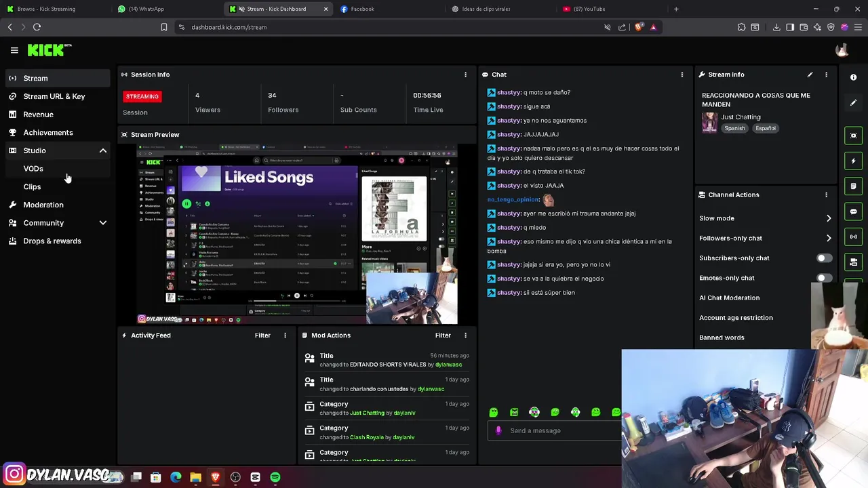Click the Brave Shields lion icon
Image resolution: width=868 pixels, height=488 pixels.
click(x=638, y=27)
